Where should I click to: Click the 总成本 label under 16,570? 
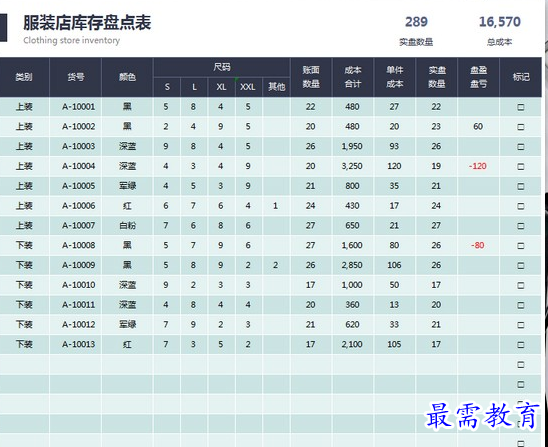point(499,42)
